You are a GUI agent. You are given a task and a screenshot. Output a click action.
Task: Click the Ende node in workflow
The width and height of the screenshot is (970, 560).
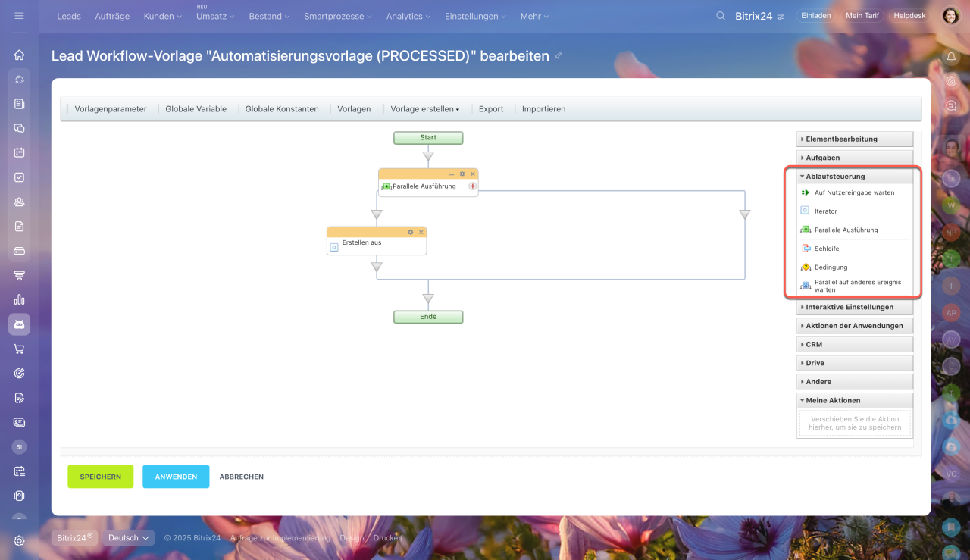coord(428,317)
